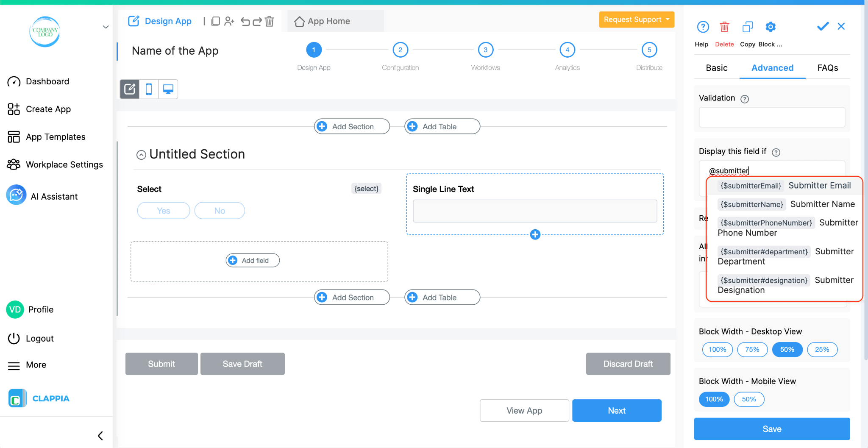Click the Validation input box
Screen dimensions: 868x448
(772, 117)
